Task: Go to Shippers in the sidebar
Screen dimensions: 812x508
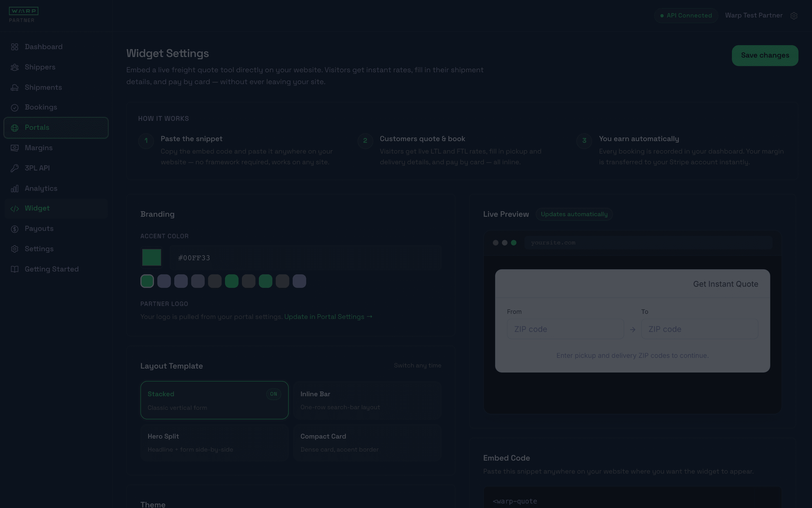Action: point(40,67)
